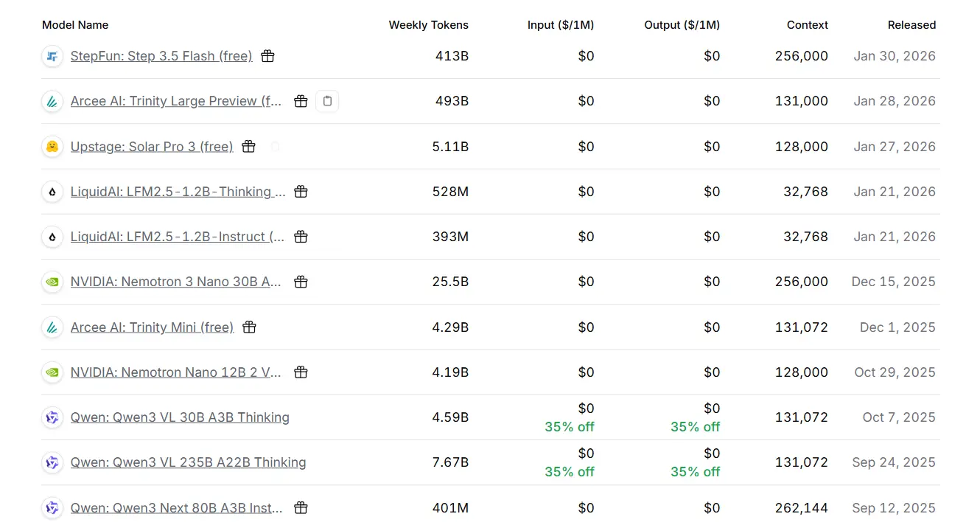Open the LiquidAI LFM2.5-1.2B-Instruct model link
The image size is (980, 525).
178,237
